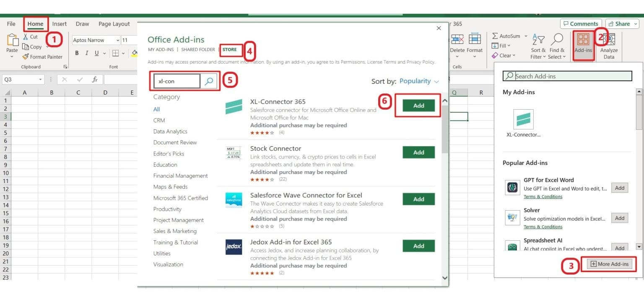644x294 pixels.
Task: Open XL-Connector icon under My Add-ins
Action: point(523,119)
